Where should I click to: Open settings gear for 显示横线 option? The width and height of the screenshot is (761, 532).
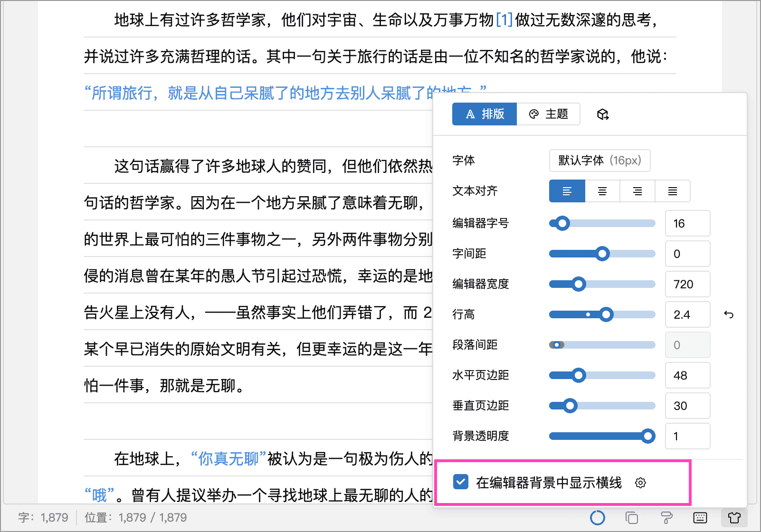pyautogui.click(x=640, y=483)
